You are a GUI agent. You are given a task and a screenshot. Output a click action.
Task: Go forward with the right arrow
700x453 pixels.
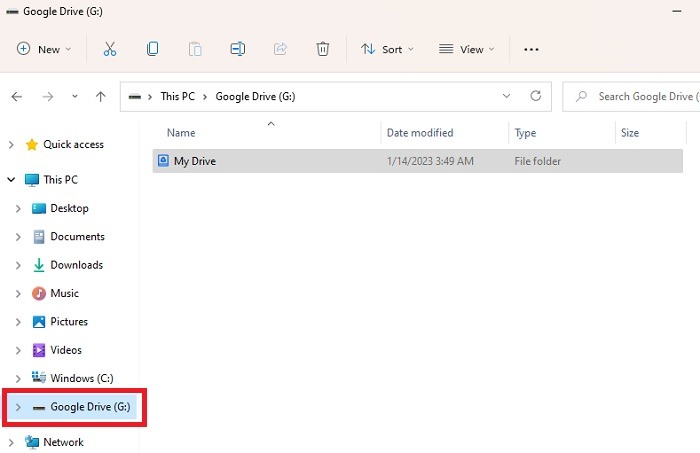coord(48,96)
